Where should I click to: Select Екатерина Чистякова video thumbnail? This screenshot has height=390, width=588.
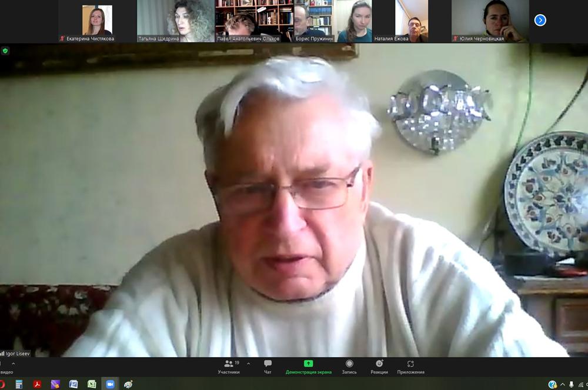pos(97,21)
